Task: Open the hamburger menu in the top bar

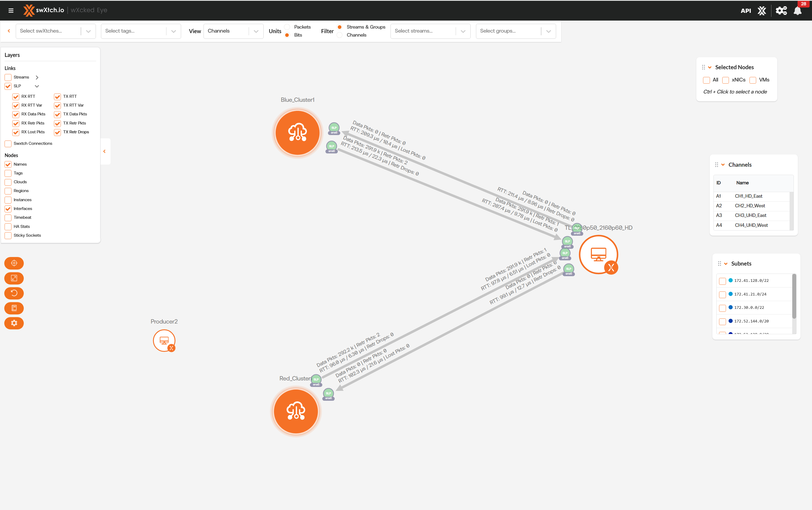Action: 11,10
